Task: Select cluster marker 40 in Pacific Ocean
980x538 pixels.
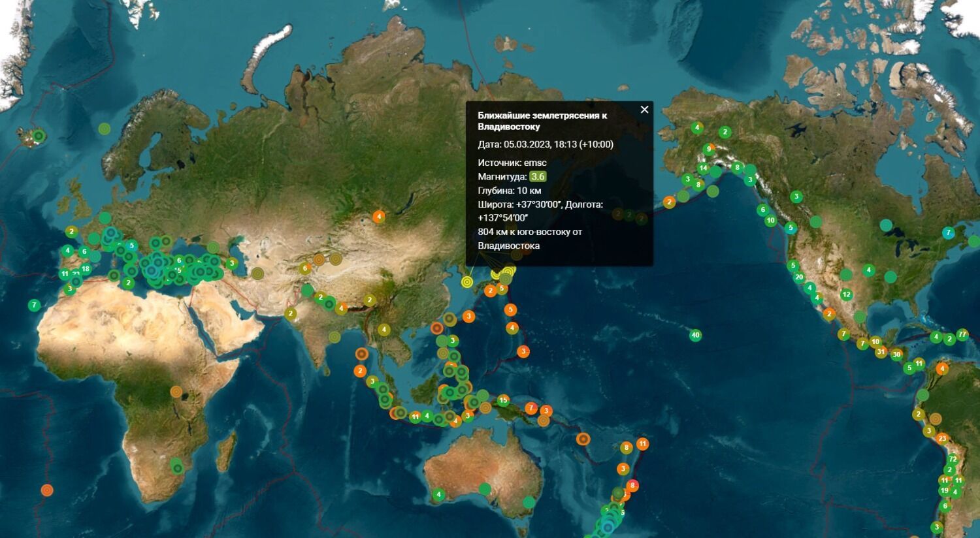Action: click(695, 336)
